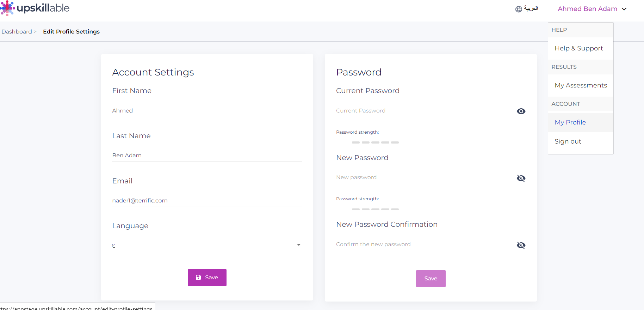Toggle visibility of the New Password field

[x=521, y=178]
